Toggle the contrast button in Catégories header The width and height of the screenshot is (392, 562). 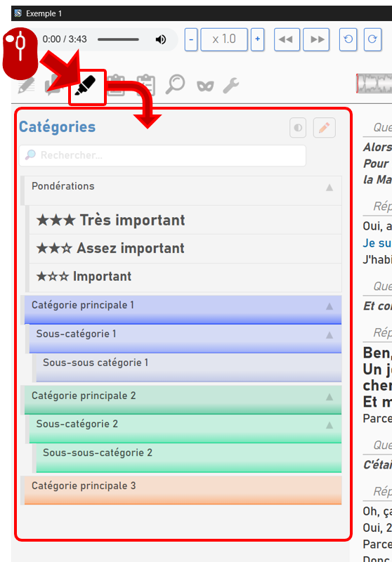[298, 128]
